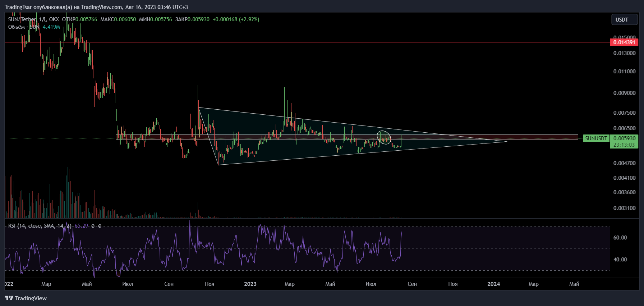Click the 2023 label on time axis
Image resolution: width=644 pixels, height=306 pixels.
tap(250, 284)
